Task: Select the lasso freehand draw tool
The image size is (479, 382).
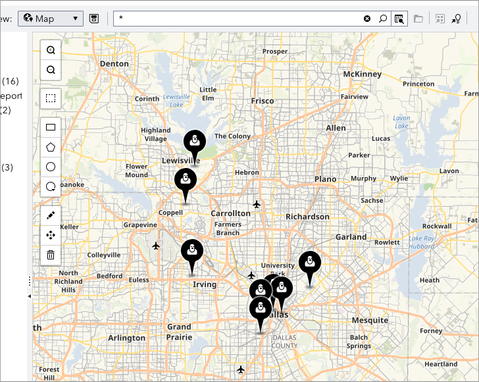Action: 51,186
